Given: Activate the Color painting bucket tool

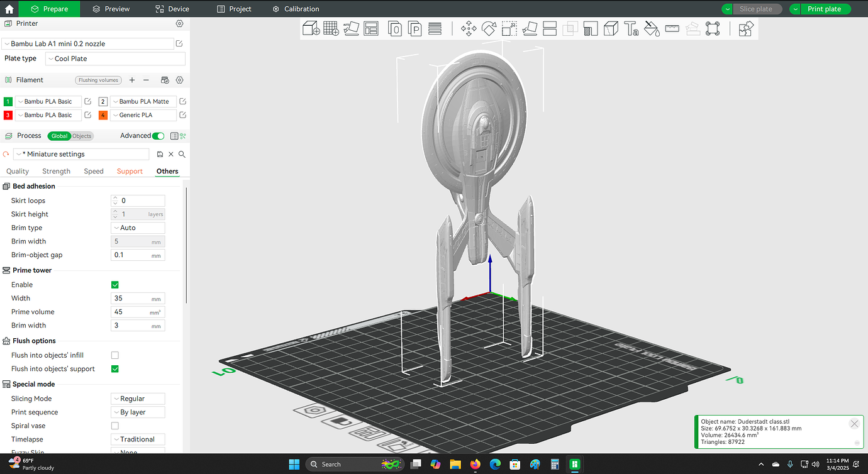Looking at the screenshot, I should pos(652,28).
